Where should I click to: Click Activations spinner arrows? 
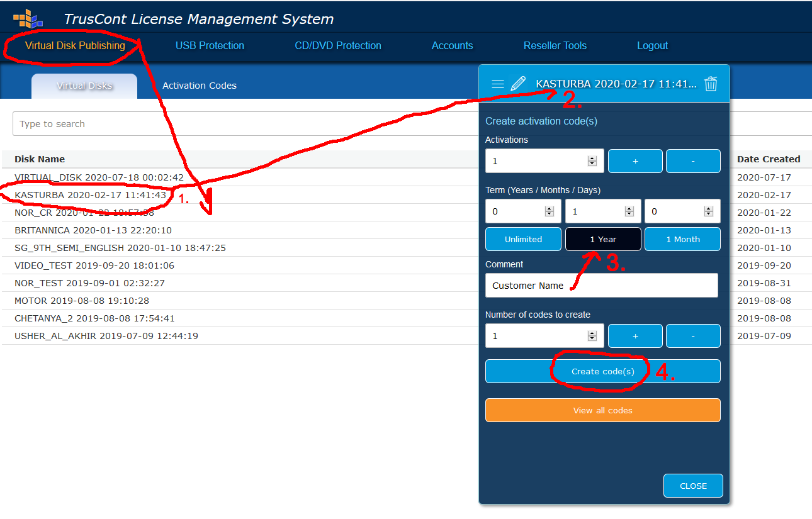[x=592, y=161]
